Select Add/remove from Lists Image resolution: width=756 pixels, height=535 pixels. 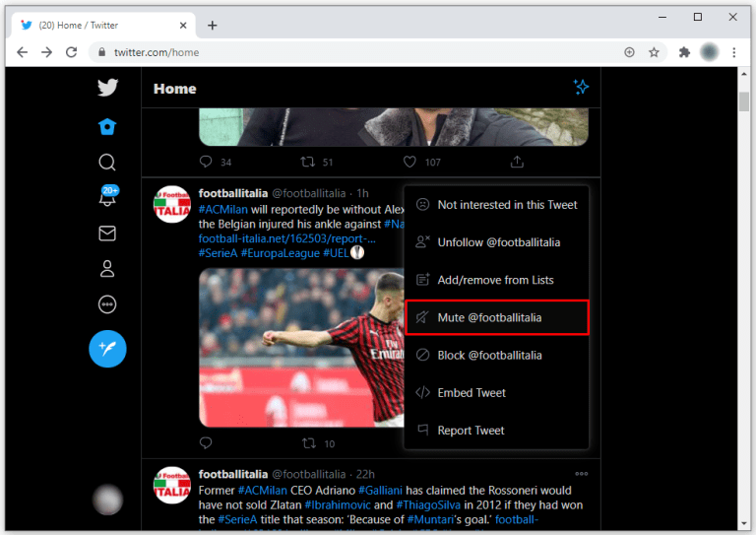point(496,280)
